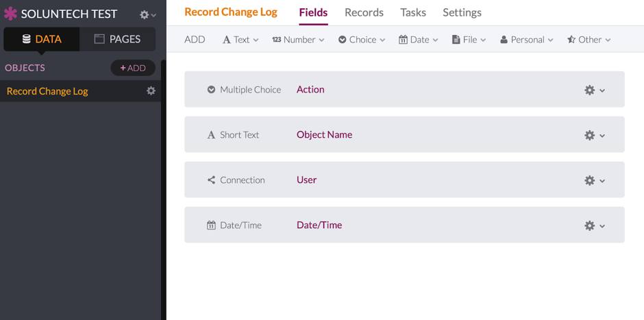The height and width of the screenshot is (320, 644).
Task: Click chevron arrow beside Action gear
Action: pyautogui.click(x=602, y=90)
